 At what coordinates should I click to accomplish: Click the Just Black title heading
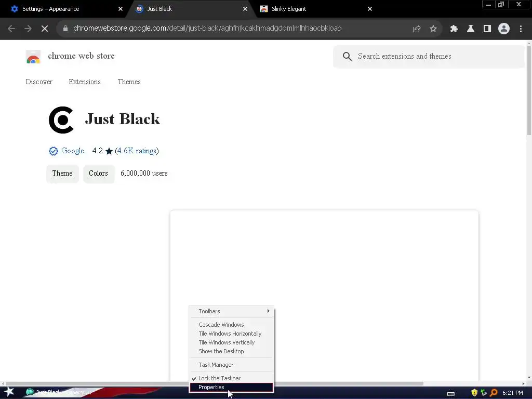pos(122,119)
